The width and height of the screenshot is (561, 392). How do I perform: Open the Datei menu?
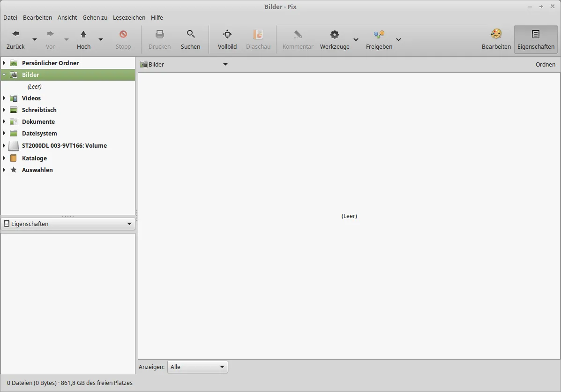(10, 17)
